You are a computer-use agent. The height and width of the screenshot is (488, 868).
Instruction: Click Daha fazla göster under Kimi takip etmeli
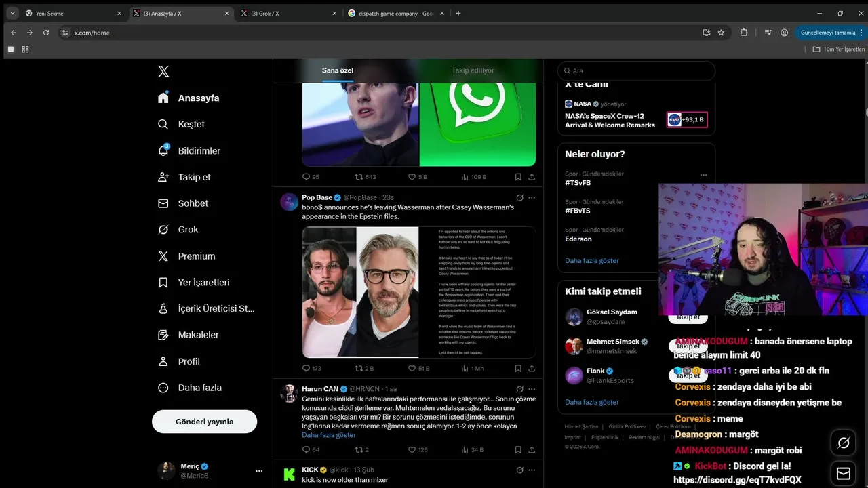(592, 402)
